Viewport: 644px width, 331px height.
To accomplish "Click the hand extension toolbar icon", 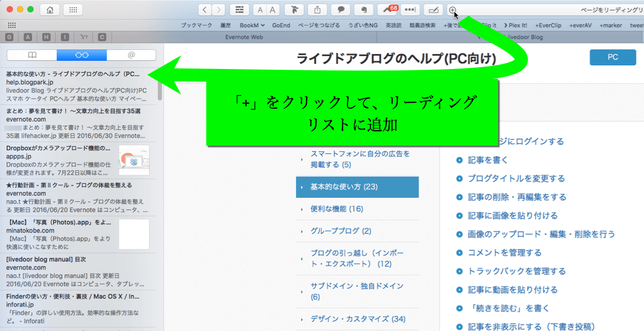I will (x=364, y=10).
